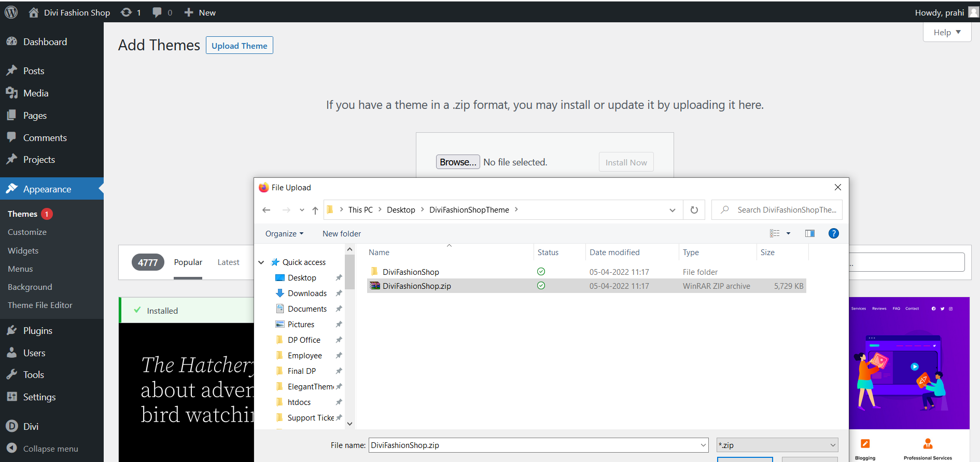Viewport: 980px width, 462px height.
Task: Click the New folder button
Action: click(x=342, y=234)
